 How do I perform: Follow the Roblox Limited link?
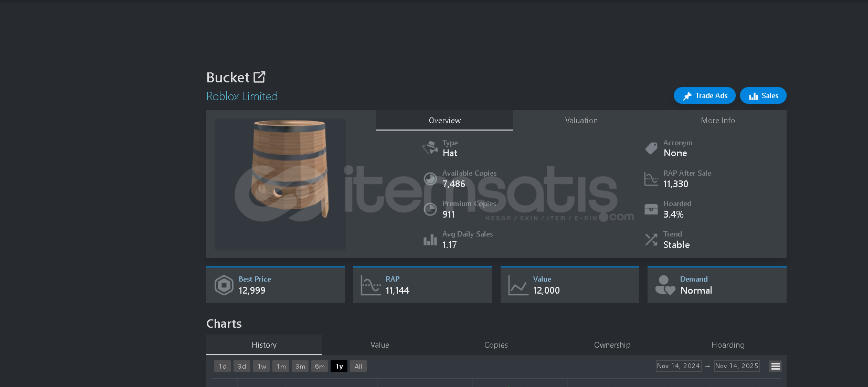click(x=242, y=96)
